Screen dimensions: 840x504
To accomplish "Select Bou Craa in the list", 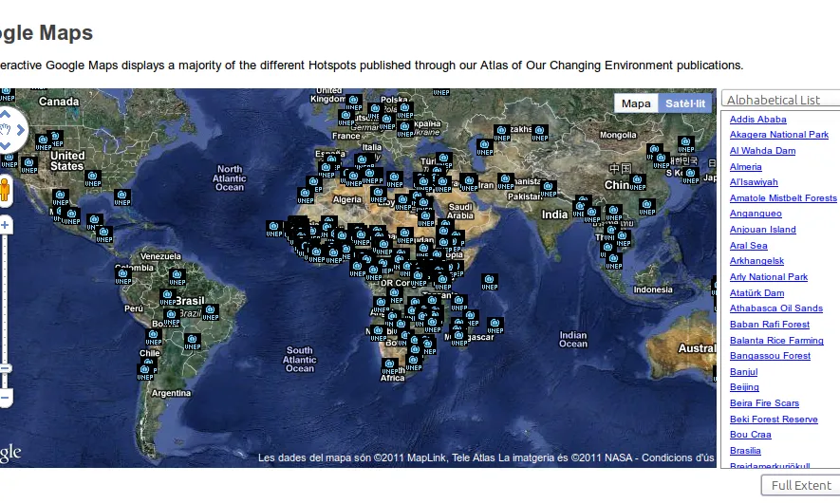I will pyautogui.click(x=750, y=435).
